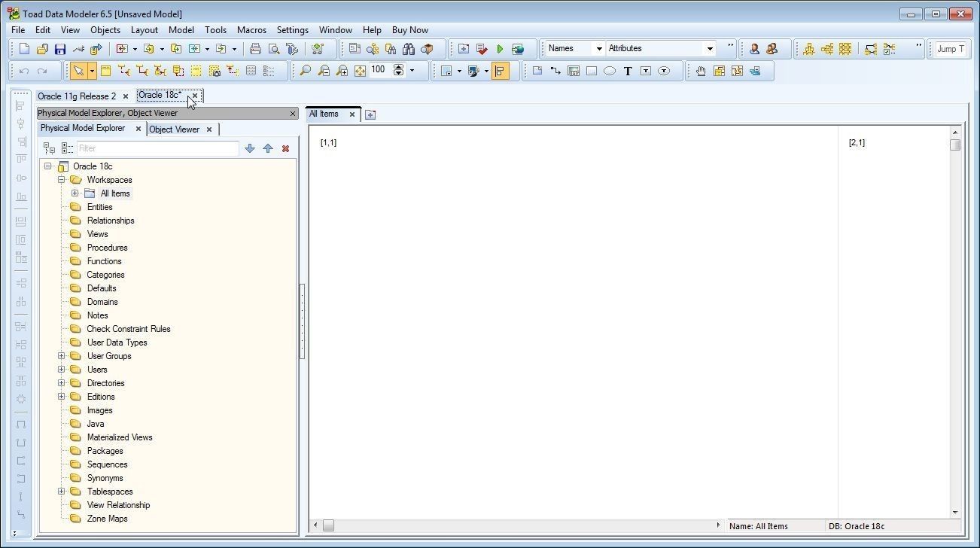980x548 pixels.
Task: Expand the All Items workspace node
Action: (x=75, y=193)
